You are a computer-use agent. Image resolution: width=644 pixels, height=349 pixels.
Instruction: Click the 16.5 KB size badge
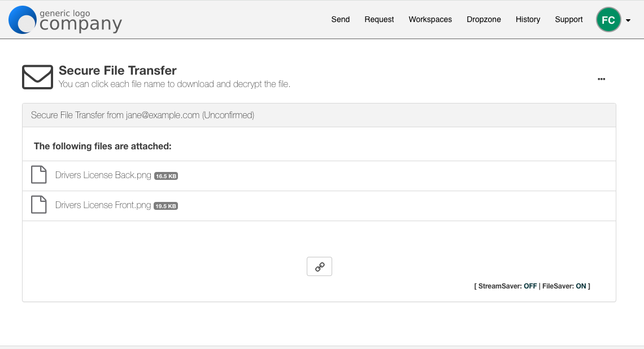166,176
